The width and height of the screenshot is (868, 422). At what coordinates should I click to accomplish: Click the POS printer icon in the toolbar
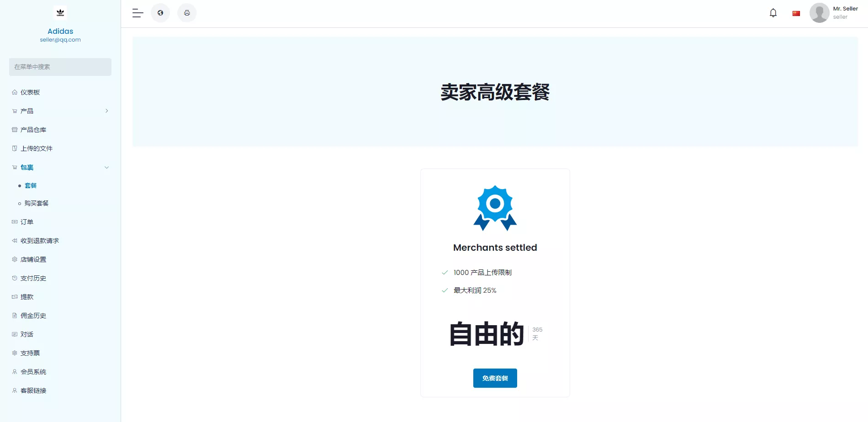(187, 13)
